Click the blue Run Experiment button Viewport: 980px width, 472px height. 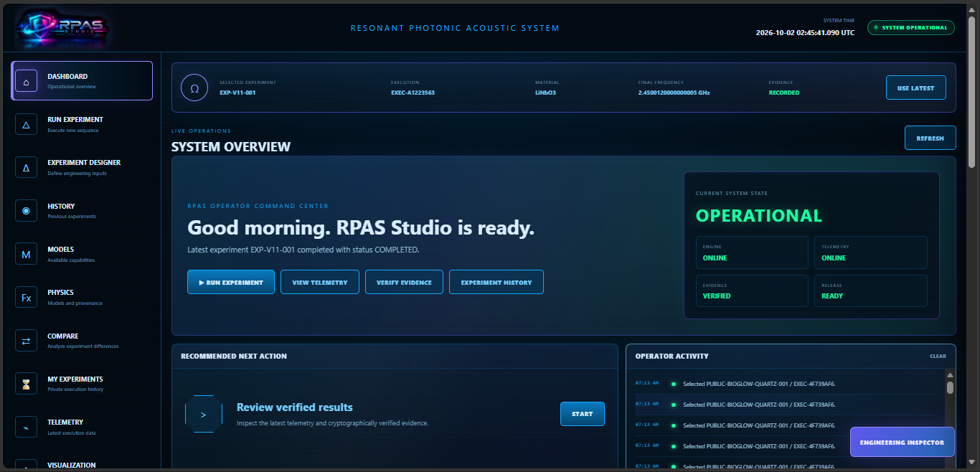pos(231,282)
